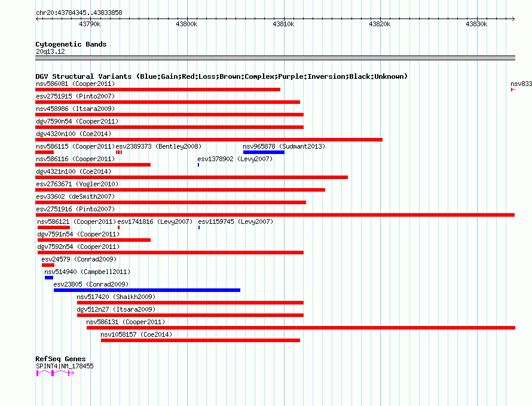Click the dgv4320n100 (Coe2014) red bar
The height and width of the screenshot is (406, 532).
click(x=209, y=140)
